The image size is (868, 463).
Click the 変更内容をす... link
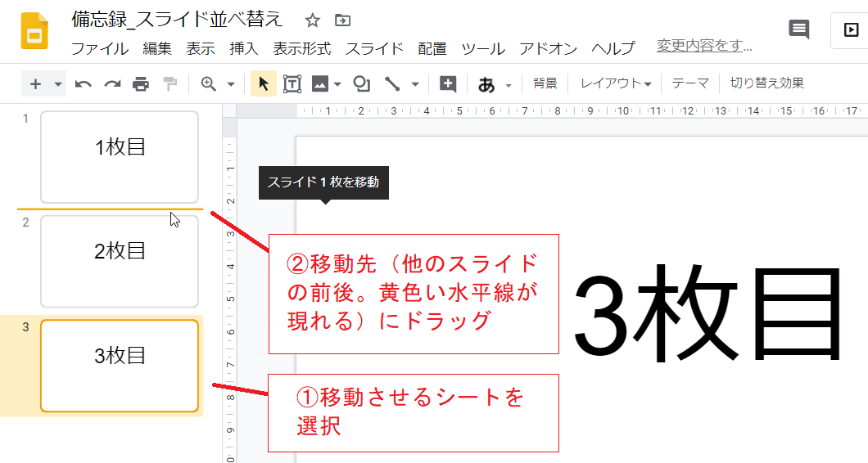tap(704, 45)
